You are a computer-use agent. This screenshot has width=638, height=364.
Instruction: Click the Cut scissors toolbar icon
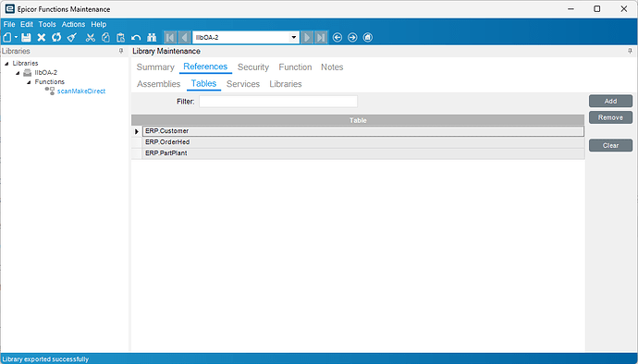[x=91, y=38]
